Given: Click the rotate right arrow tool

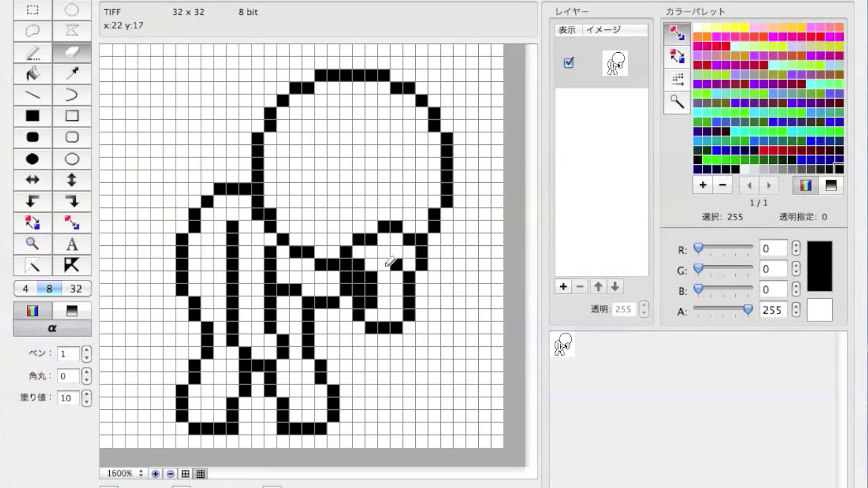Looking at the screenshot, I should coord(72,201).
